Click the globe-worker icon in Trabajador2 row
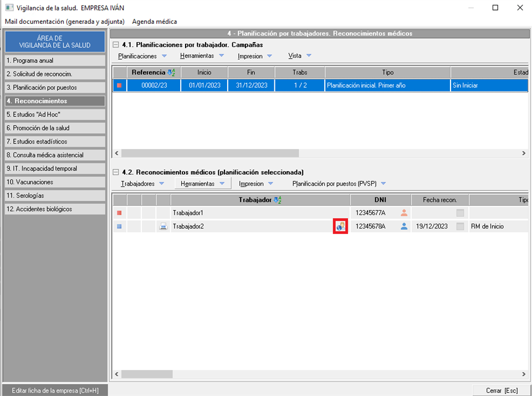Viewport: 532px width, 396px height. [x=340, y=226]
